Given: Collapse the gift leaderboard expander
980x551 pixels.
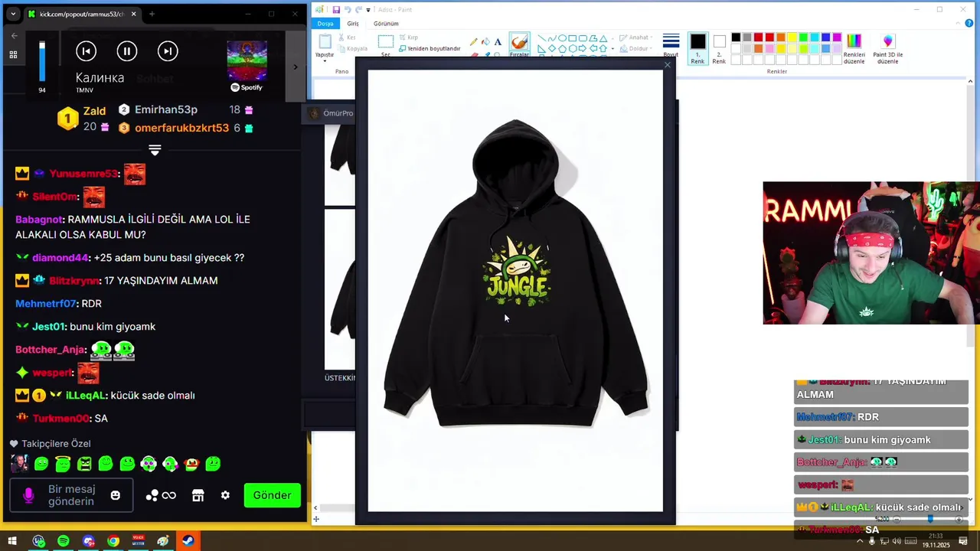Looking at the screenshot, I should coord(155,149).
